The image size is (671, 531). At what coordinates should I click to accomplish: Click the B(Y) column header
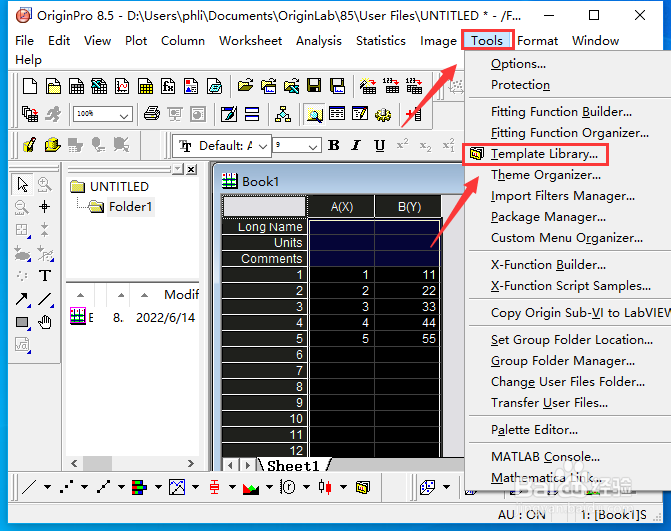coord(408,207)
